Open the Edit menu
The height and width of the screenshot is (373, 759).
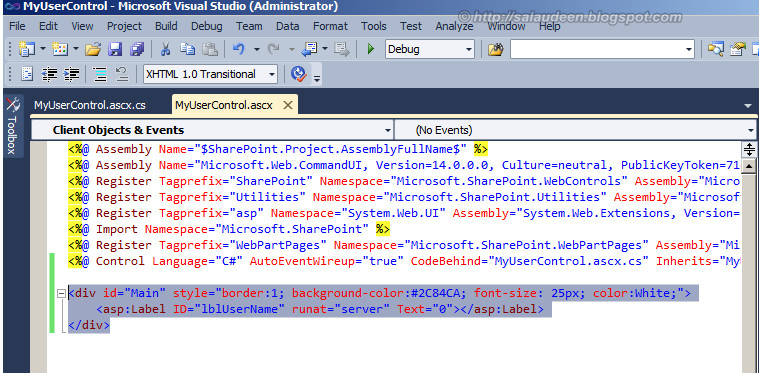tap(48, 26)
